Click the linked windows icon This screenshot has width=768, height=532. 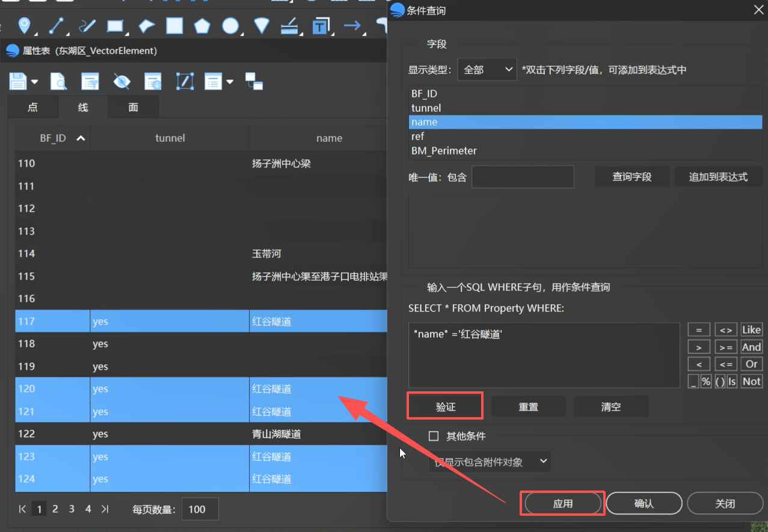coord(254,81)
